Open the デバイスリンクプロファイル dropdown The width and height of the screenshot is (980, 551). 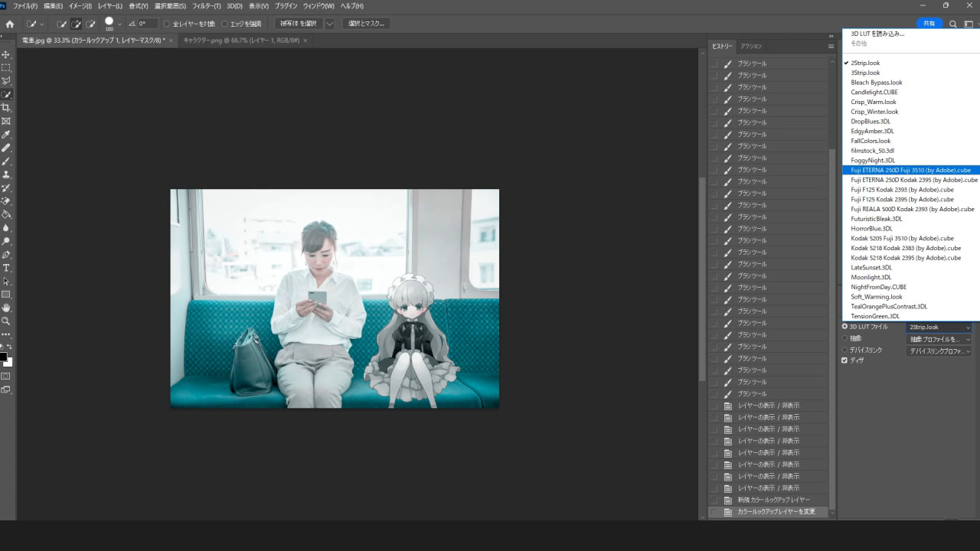939,351
